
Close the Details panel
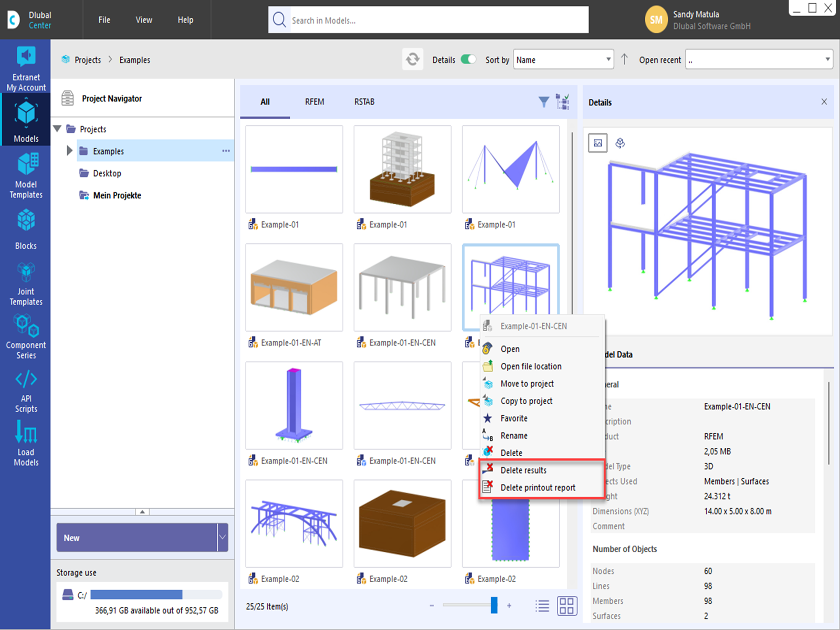tap(824, 102)
